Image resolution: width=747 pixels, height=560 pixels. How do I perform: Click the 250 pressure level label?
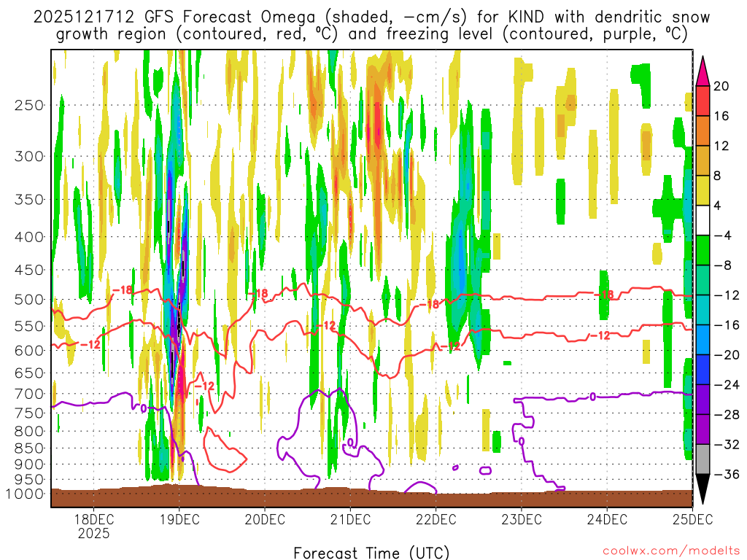29,105
